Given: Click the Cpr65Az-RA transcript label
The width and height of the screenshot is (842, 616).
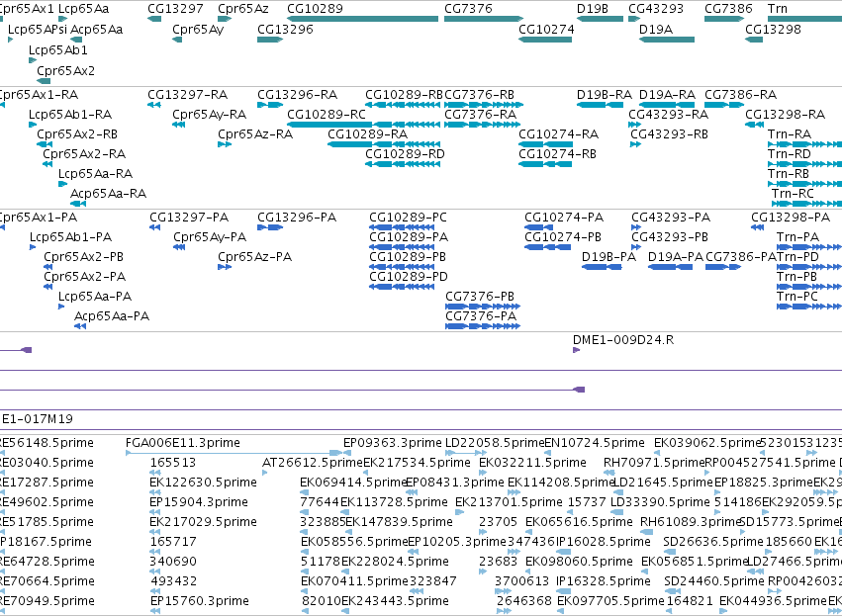Looking at the screenshot, I should coord(255,134).
